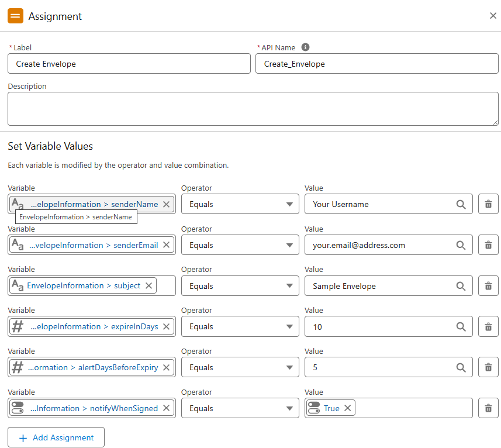Select the '...elopeInformation > expireInDays' variable text

94,326
